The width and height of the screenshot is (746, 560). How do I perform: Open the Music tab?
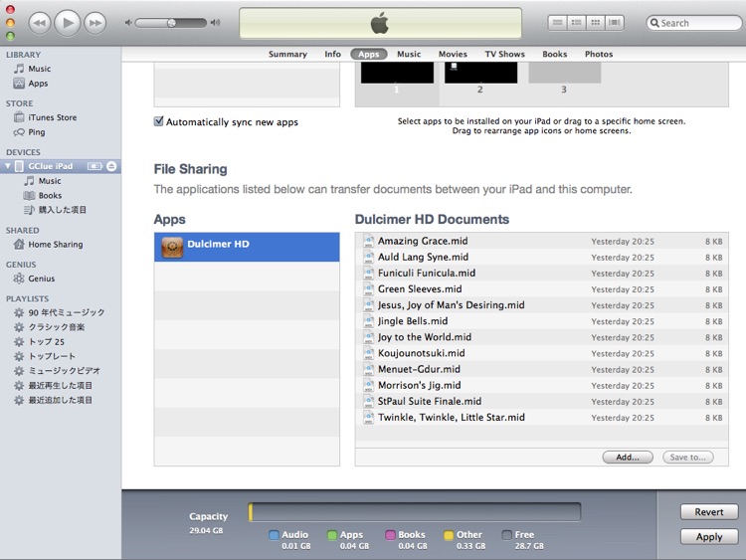(x=409, y=55)
